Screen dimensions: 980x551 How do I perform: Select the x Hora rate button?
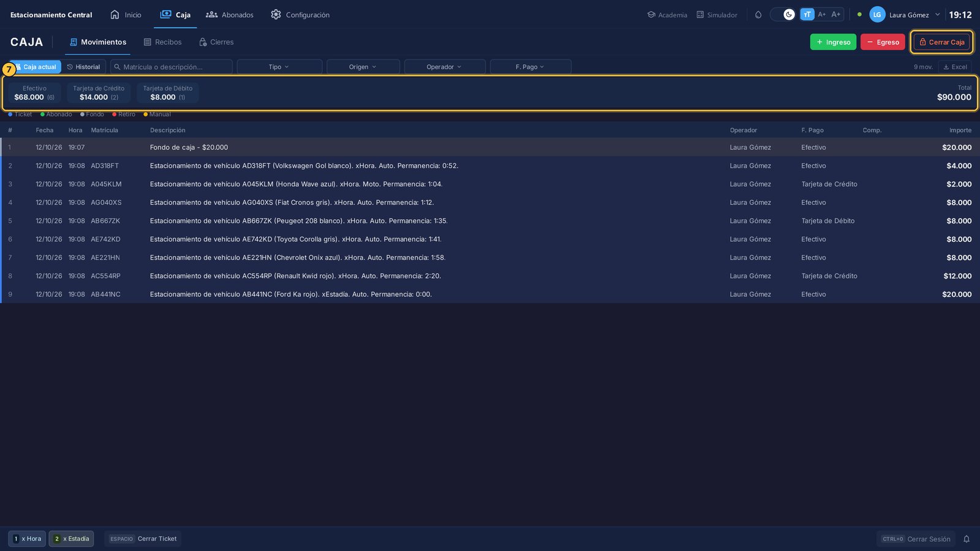[27, 539]
